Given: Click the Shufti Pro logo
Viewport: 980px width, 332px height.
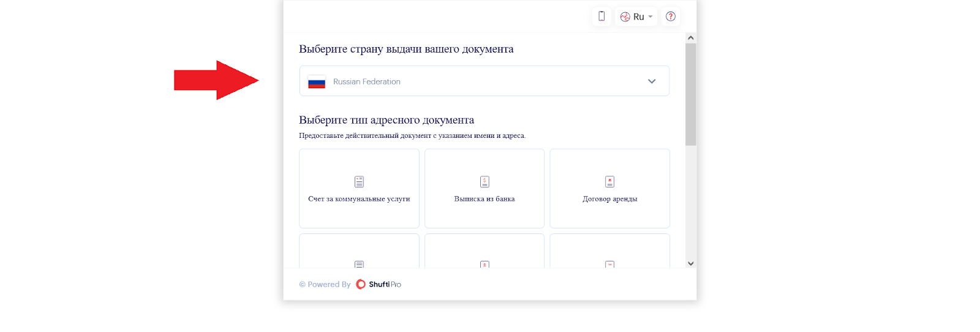Looking at the screenshot, I should [x=379, y=284].
